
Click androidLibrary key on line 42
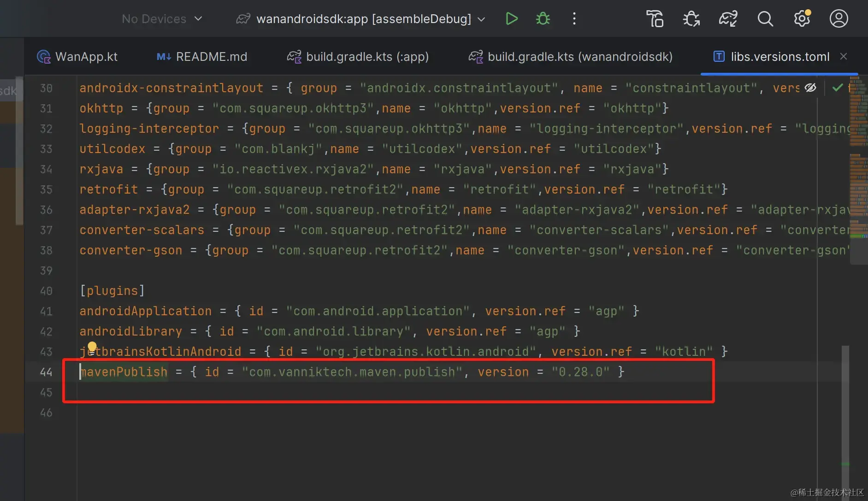pos(131,331)
